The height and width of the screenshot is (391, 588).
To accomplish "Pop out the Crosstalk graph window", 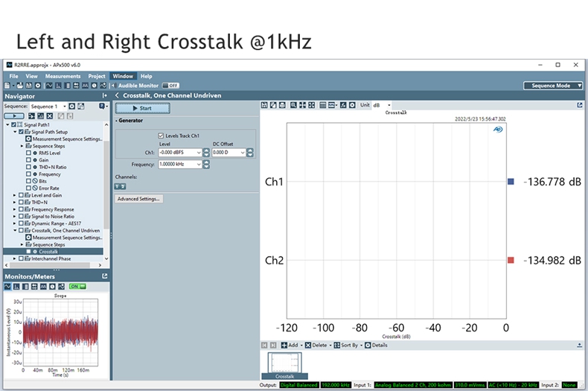I will (580, 105).
